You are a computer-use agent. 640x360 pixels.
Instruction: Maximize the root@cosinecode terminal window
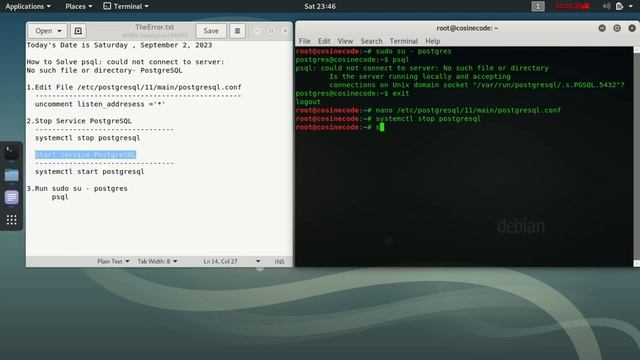tap(617, 28)
